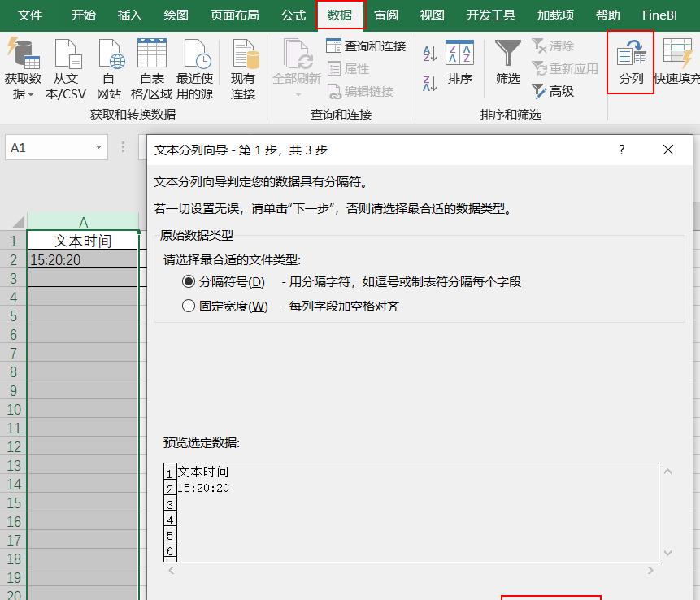Screen dimensions: 700x600
Task: Switch to the 绘图 (Draw) tab
Action: click(x=176, y=15)
